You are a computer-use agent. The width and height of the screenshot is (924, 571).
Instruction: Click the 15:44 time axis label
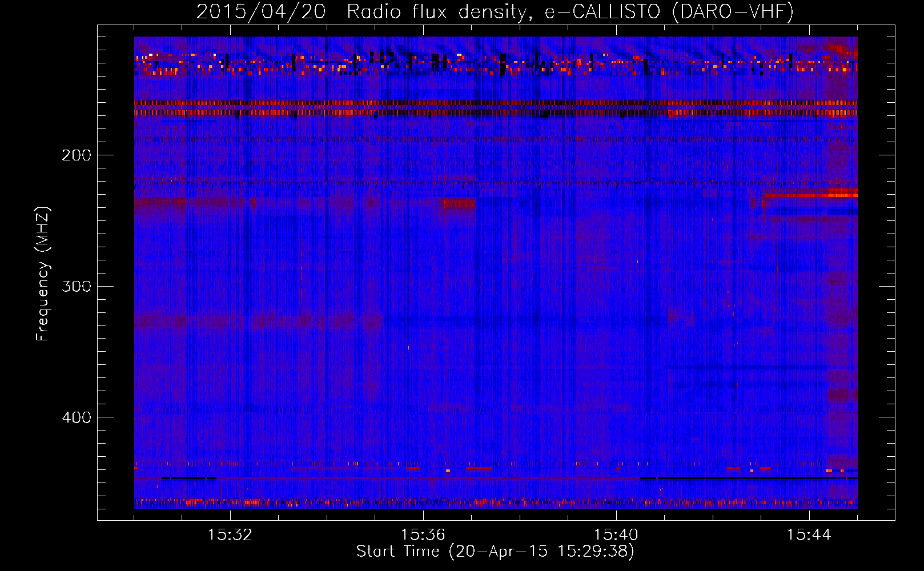(809, 535)
